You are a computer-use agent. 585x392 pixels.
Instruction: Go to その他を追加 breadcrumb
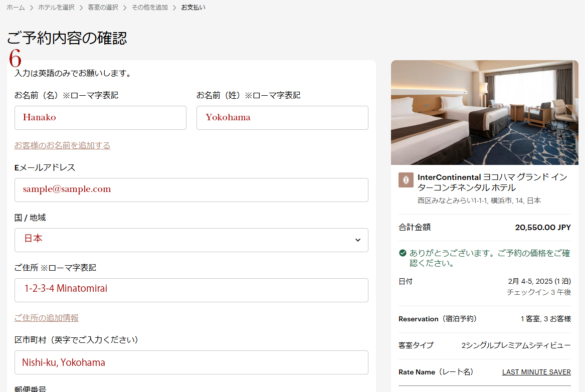click(149, 8)
